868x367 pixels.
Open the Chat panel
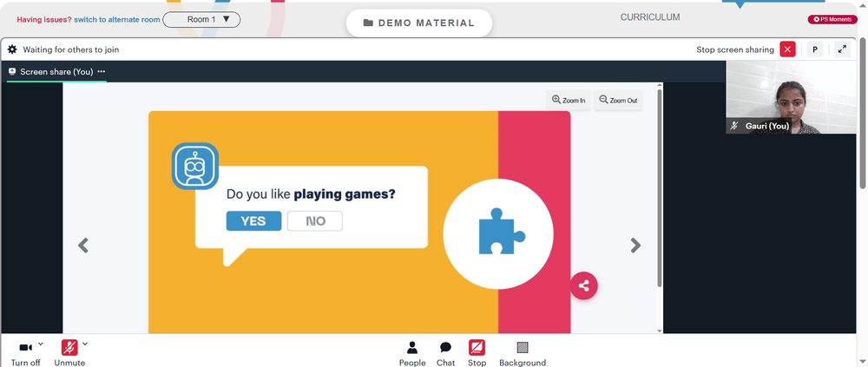pyautogui.click(x=445, y=354)
